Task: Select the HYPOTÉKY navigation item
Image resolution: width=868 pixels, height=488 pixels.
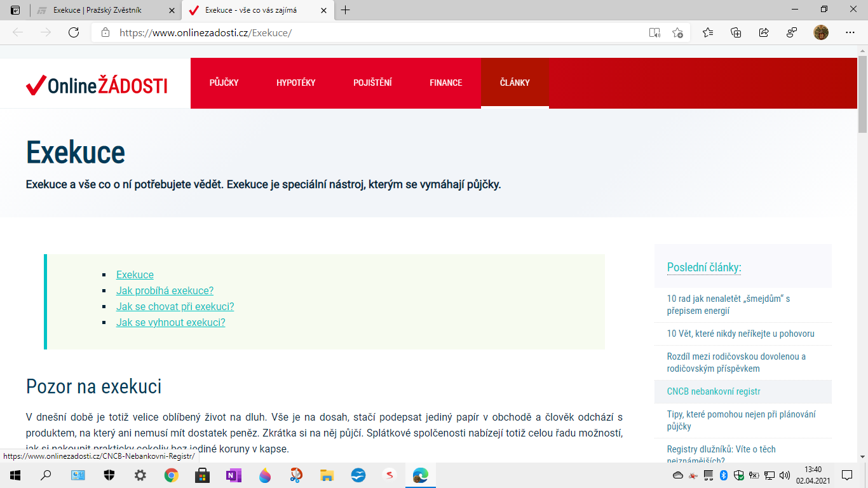Action: click(x=295, y=83)
